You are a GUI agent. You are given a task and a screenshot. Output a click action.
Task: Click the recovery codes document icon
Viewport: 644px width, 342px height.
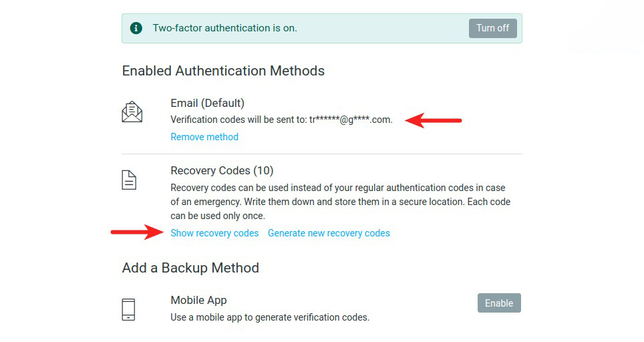tap(129, 180)
